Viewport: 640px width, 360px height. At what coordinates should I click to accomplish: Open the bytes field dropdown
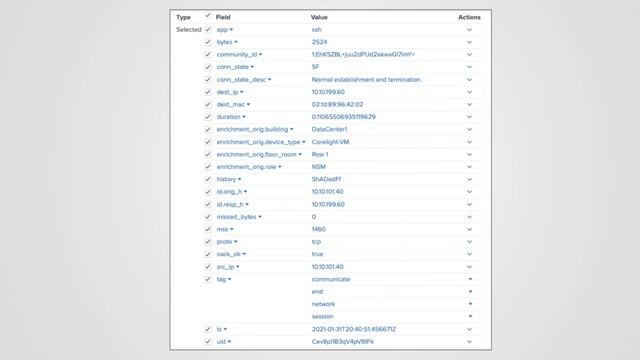tap(236, 42)
